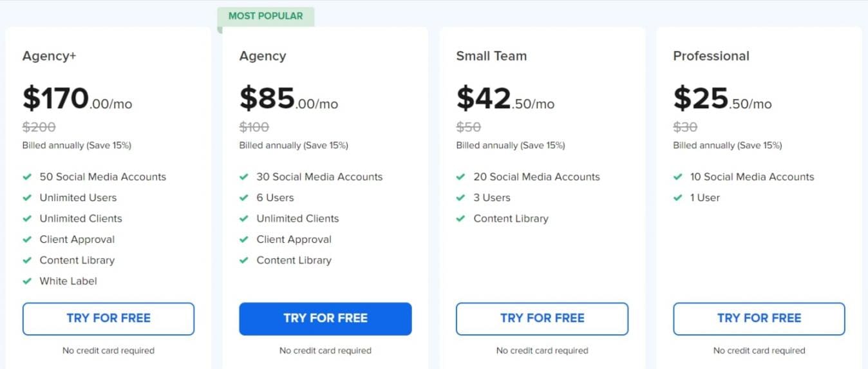The height and width of the screenshot is (369, 868).
Task: Click the $85.00/mo Agency price
Action: coord(288,99)
